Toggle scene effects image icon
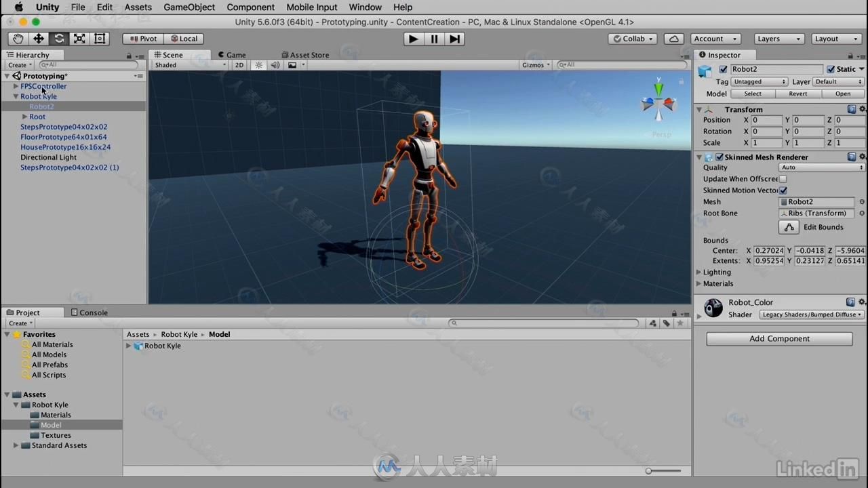 coord(292,65)
